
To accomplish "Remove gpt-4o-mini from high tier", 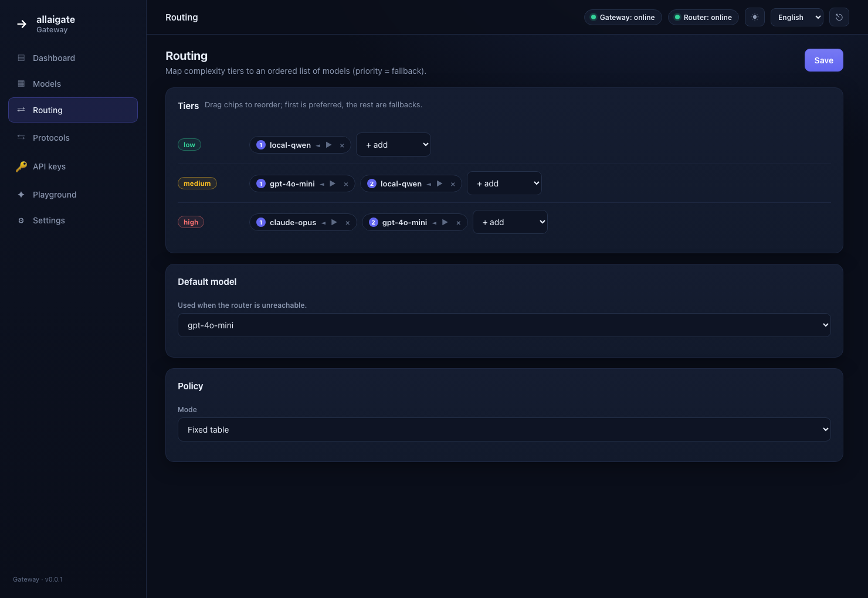I will (x=459, y=223).
